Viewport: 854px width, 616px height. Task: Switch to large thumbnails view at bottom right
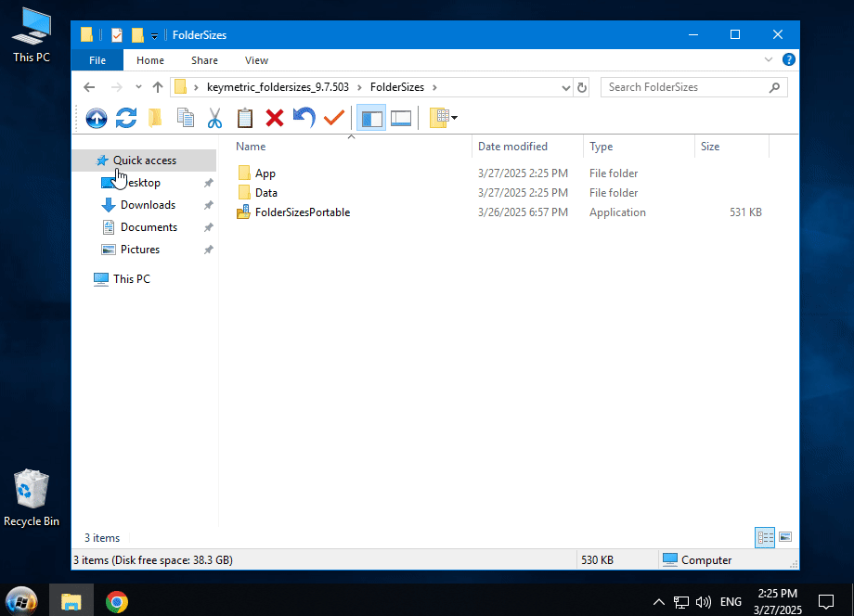[x=784, y=537]
